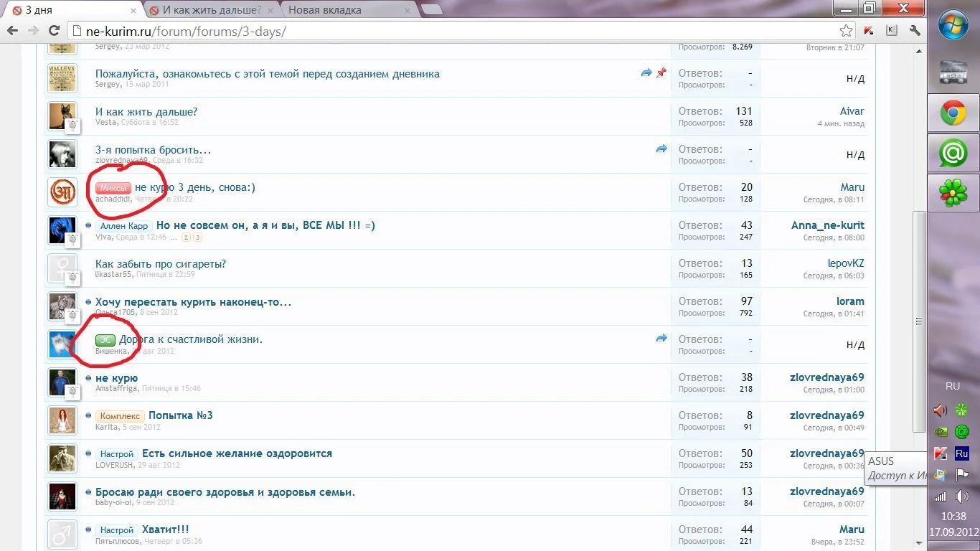Click the NVIDIA tray icon
The height and width of the screenshot is (551, 980).
[x=941, y=432]
